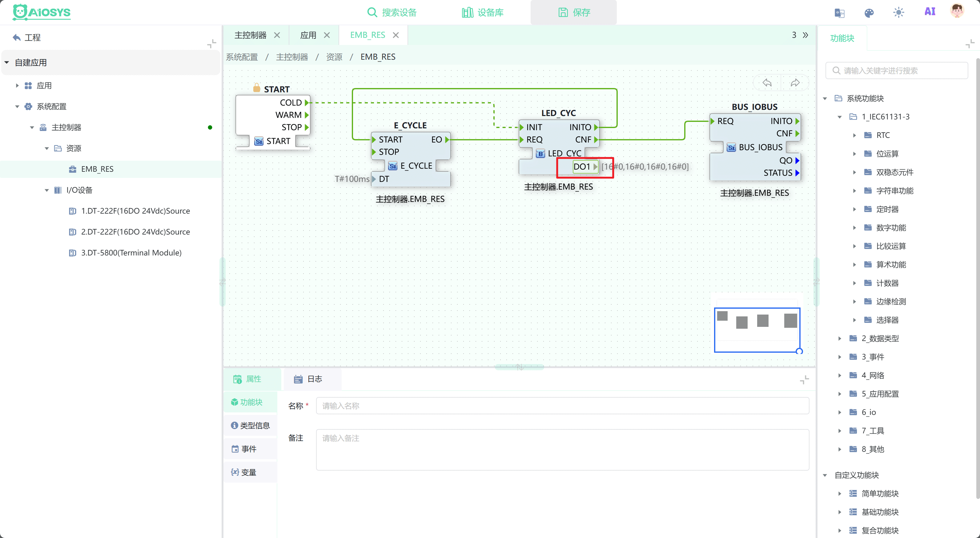
Task: Focus the function block search field
Action: click(897, 70)
